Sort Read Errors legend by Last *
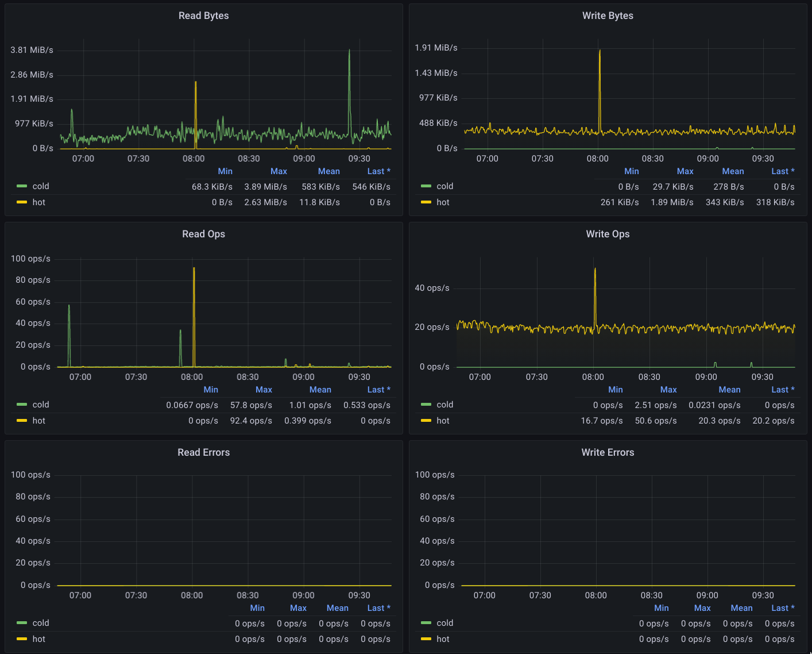 379,608
